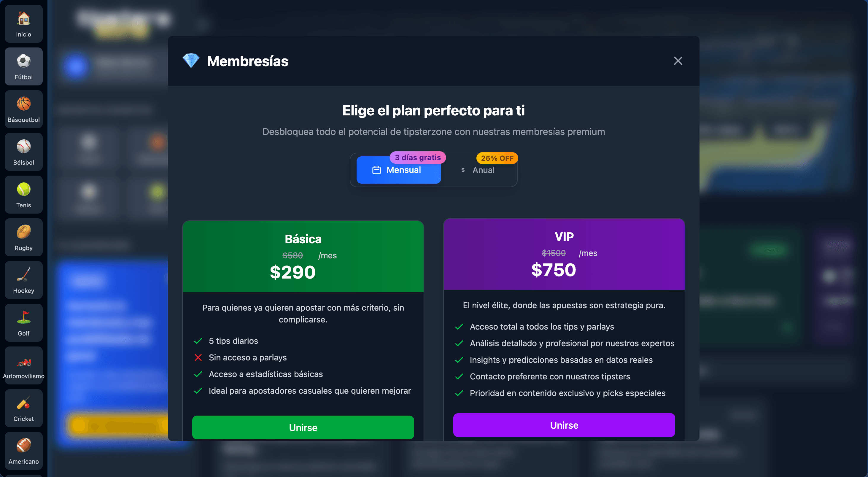Switch billing to Anual
868x477 pixels.
478,170
